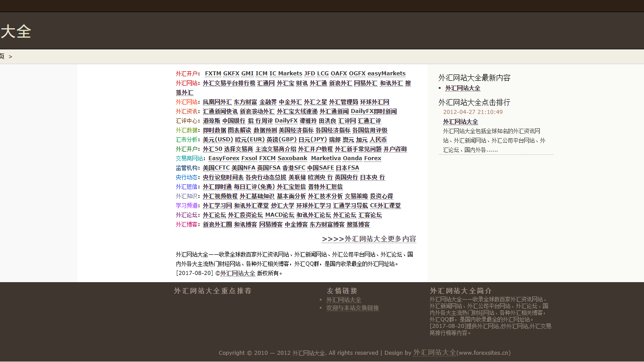Click the 中国银行 commentary link
This screenshot has width=644, height=362.
click(x=234, y=121)
